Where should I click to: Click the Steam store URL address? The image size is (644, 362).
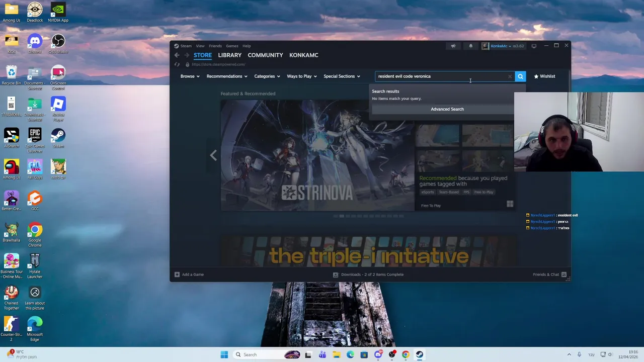click(218, 64)
